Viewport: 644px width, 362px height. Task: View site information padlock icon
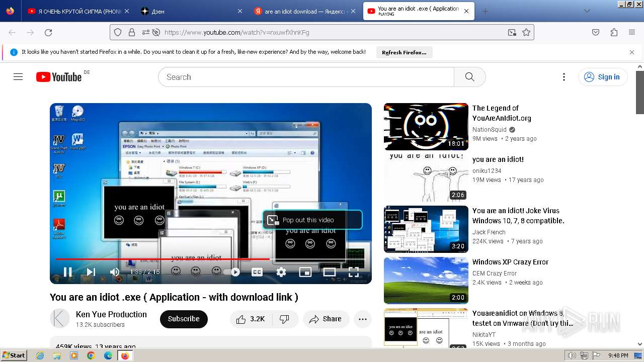(132, 32)
